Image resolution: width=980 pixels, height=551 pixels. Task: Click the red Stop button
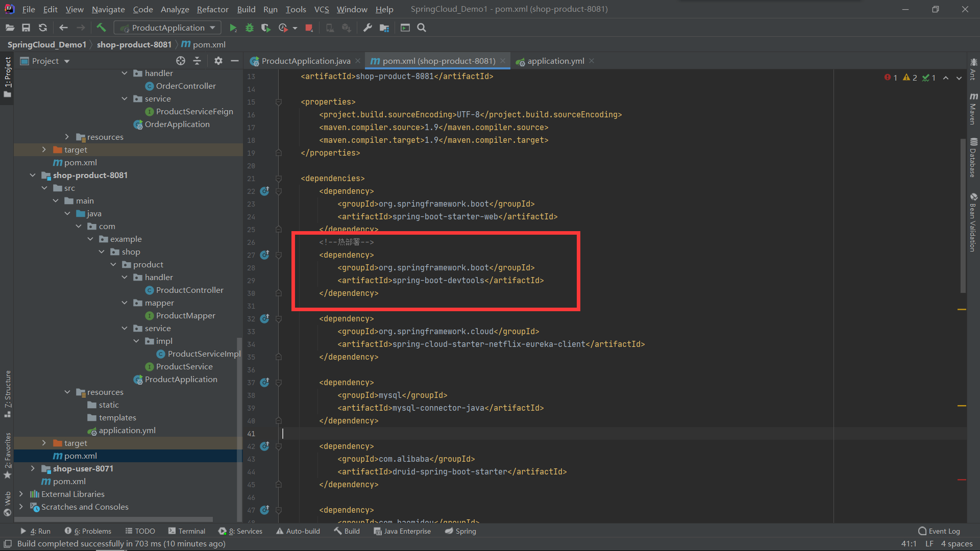click(309, 28)
